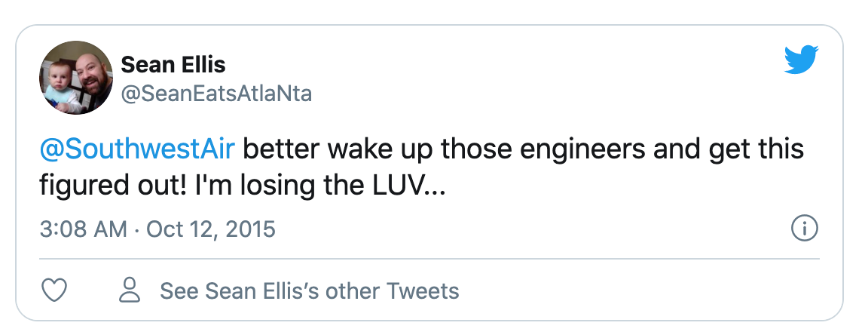Image resolution: width=868 pixels, height=335 pixels.
Task: Open See Sean Ellis's other Tweets
Action: pyautogui.click(x=309, y=290)
